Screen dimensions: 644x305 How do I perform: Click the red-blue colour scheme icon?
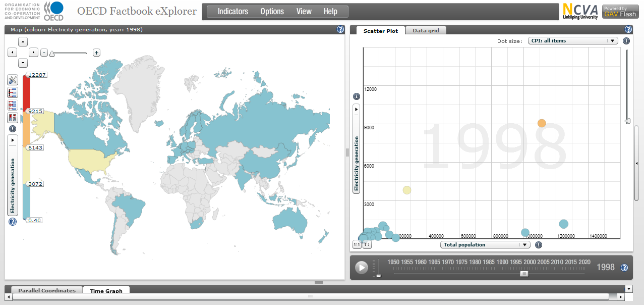coord(13,118)
